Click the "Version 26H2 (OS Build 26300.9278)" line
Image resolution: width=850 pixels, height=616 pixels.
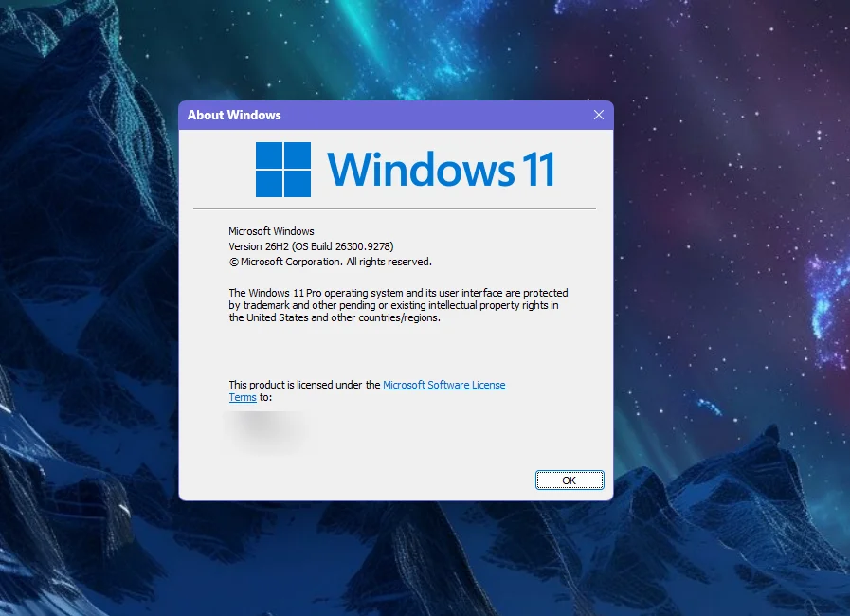click(x=311, y=246)
